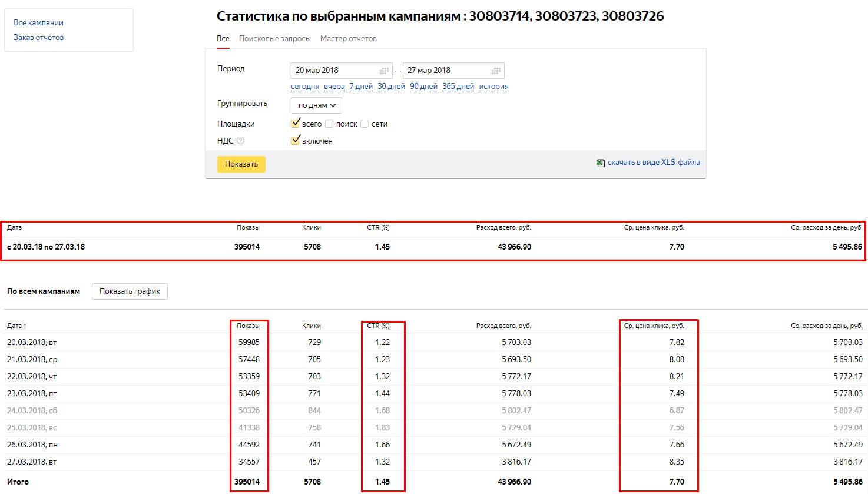This screenshot has height=494, width=868.
Task: Enable the 'сети' checkbox
Action: pyautogui.click(x=365, y=124)
